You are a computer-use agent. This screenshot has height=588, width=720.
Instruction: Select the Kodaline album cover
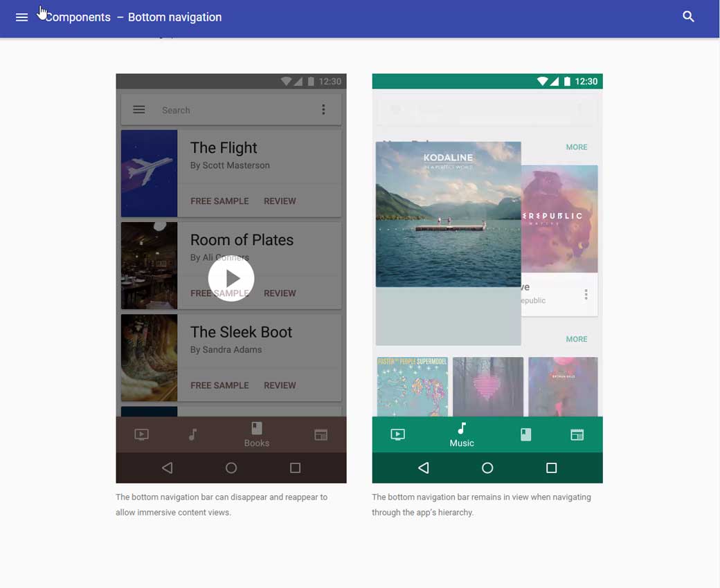(x=448, y=214)
